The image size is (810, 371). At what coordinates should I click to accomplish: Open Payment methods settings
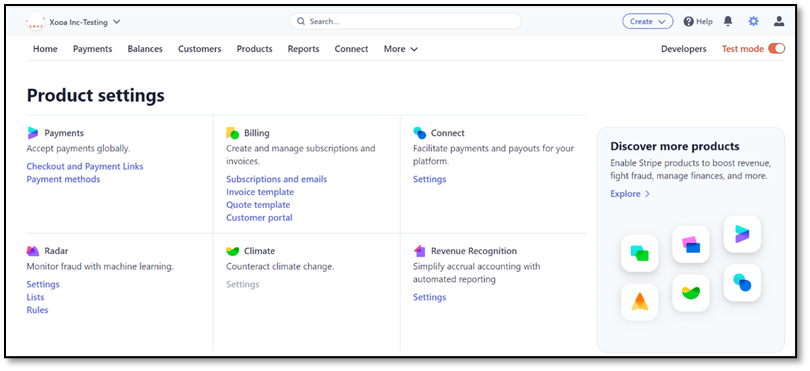(64, 179)
